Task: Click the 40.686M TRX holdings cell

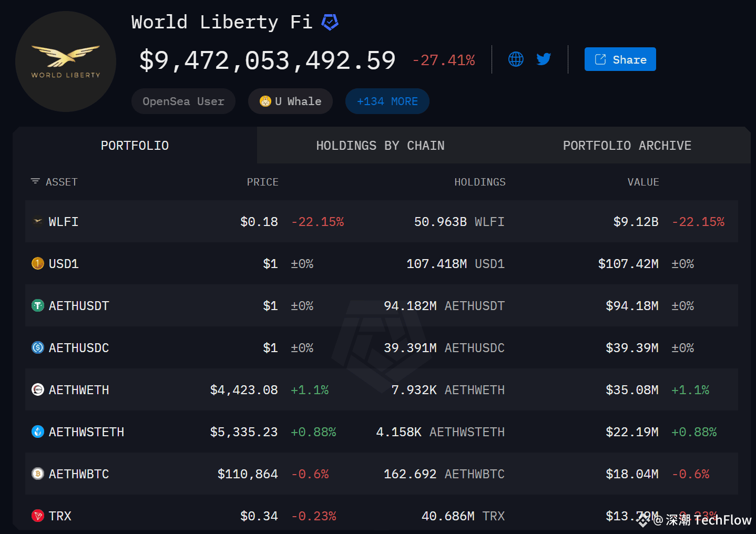Action: tap(463, 516)
